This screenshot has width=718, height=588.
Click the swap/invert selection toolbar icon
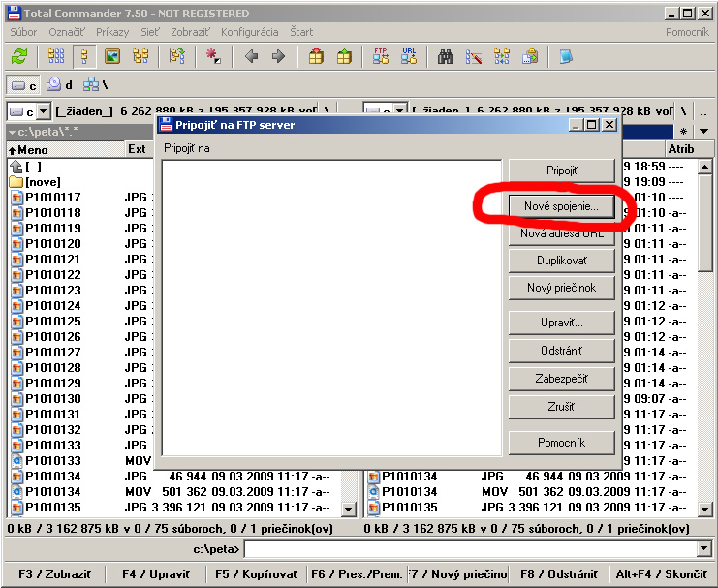click(x=176, y=57)
